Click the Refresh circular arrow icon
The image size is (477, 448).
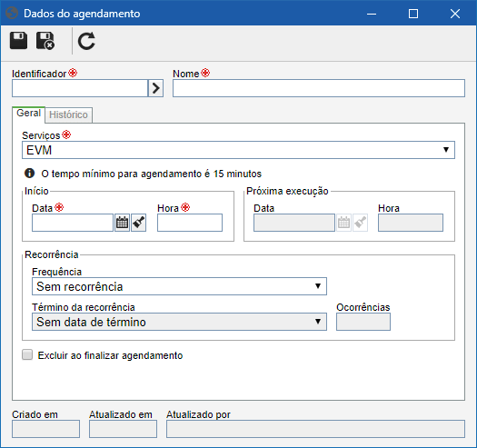[86, 41]
